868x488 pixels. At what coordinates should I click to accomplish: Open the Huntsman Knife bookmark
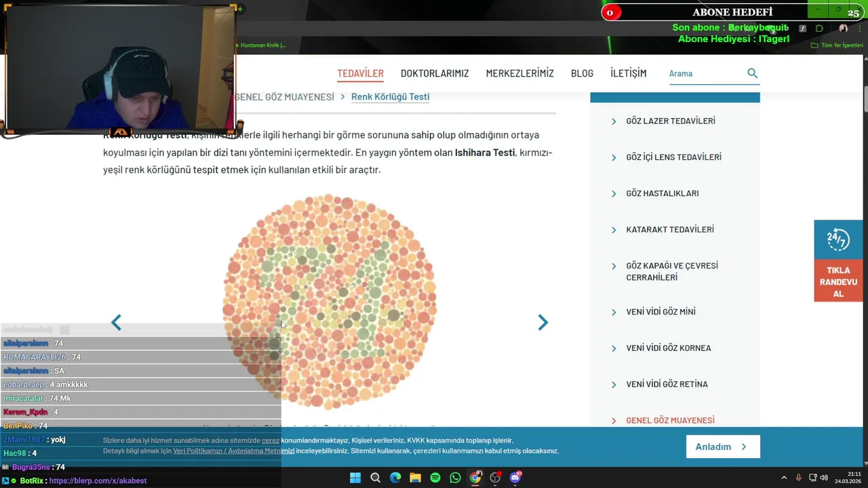[x=260, y=45]
